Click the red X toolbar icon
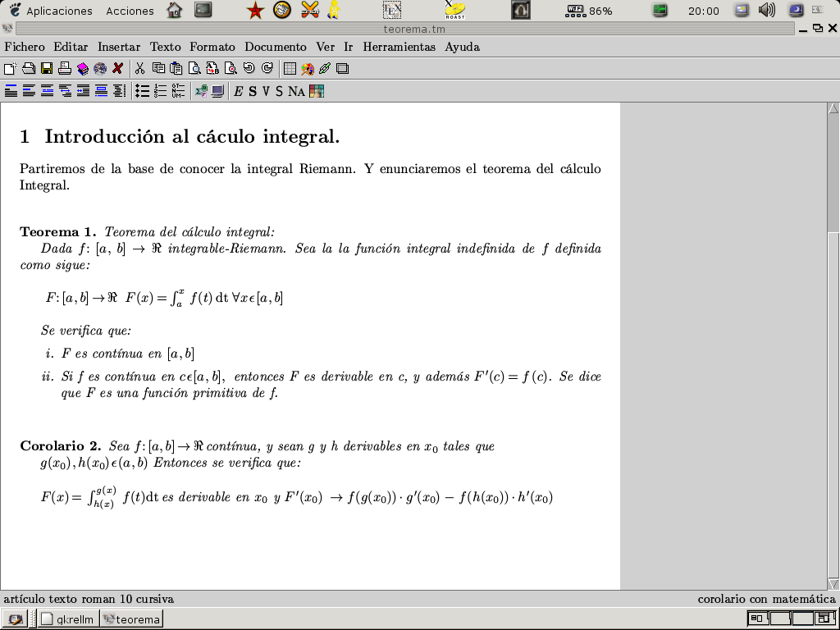The image size is (840, 630). [x=118, y=68]
